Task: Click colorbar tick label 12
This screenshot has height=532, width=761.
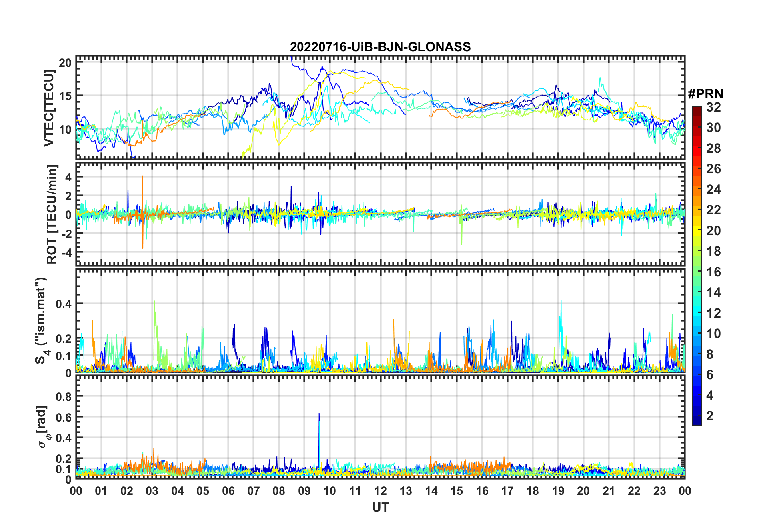Action: [x=714, y=313]
